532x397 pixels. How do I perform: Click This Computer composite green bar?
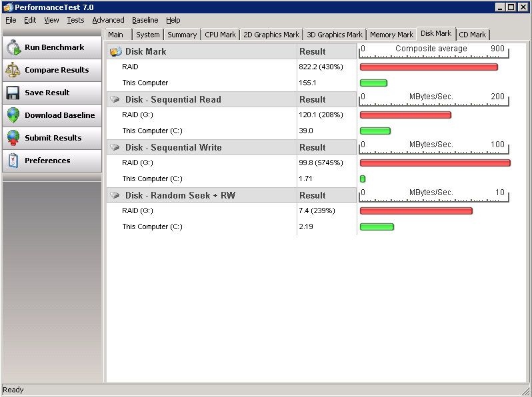[373, 83]
